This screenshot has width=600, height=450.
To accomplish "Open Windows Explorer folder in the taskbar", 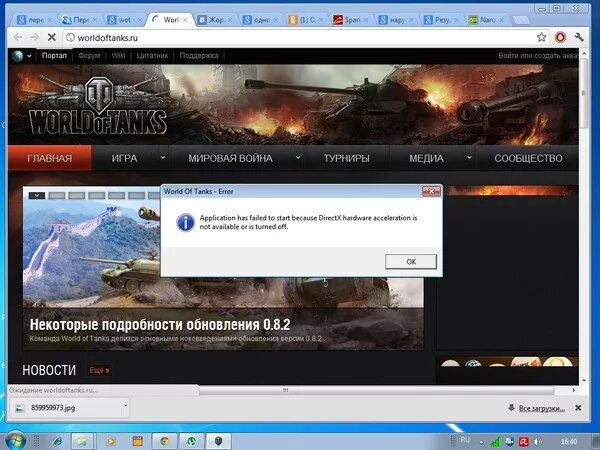I will [x=82, y=441].
